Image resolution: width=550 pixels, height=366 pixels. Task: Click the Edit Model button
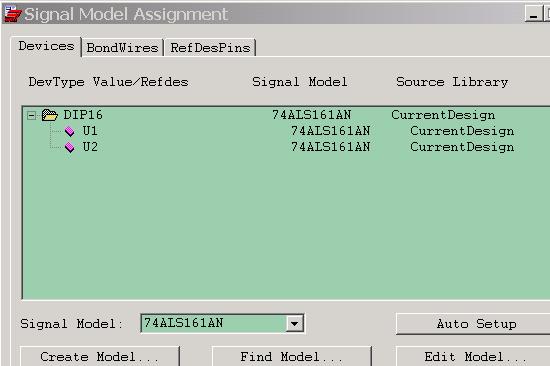click(x=473, y=357)
